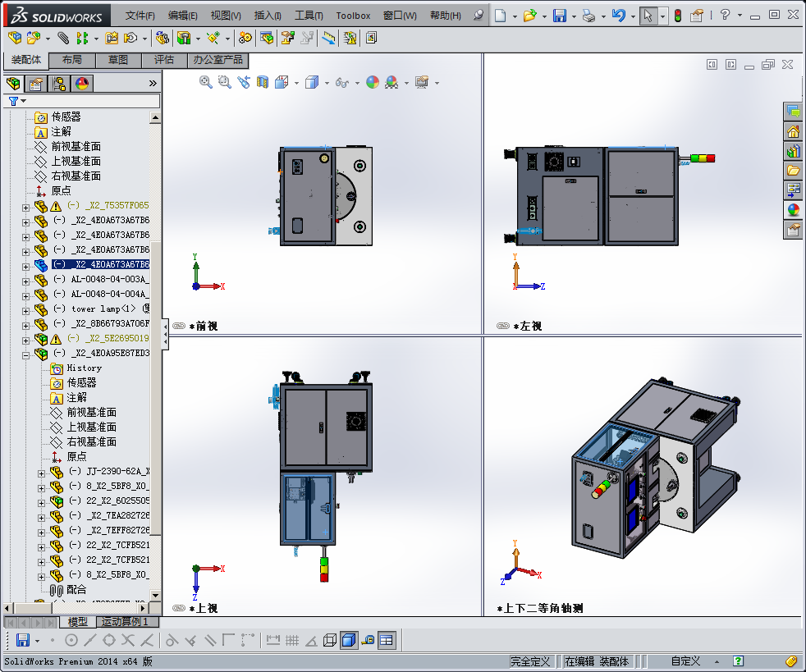Open the New document dropdown arrow
The width and height of the screenshot is (806, 672).
[x=515, y=16]
